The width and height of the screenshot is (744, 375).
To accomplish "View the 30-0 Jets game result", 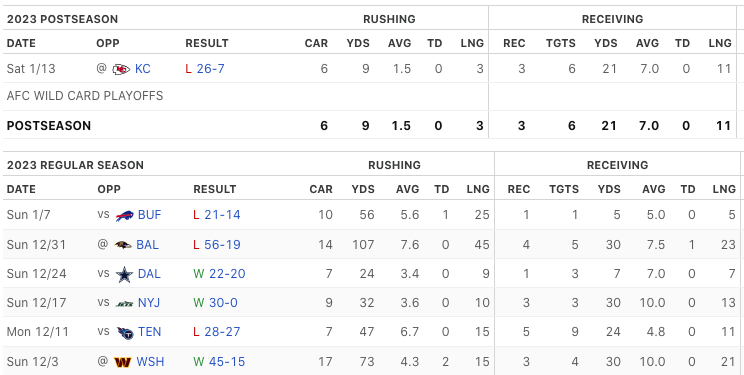I will tap(223, 303).
